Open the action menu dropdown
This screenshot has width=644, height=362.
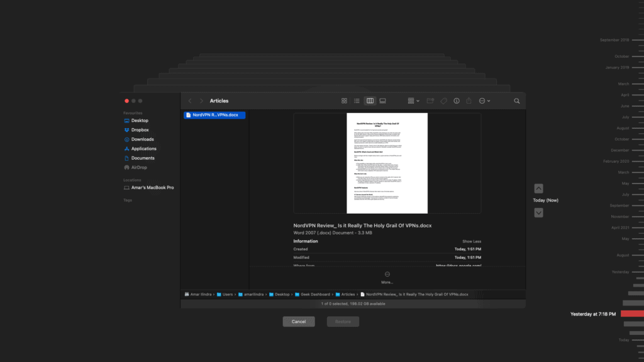click(x=485, y=101)
